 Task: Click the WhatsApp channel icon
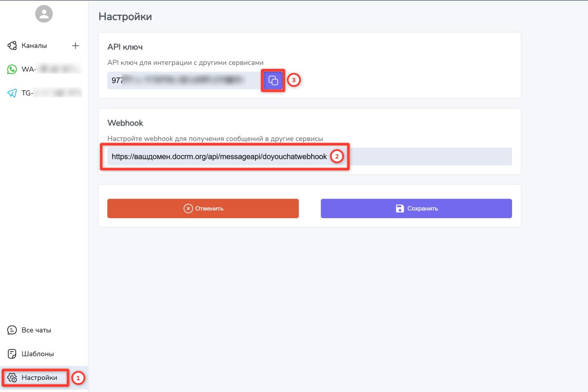12,69
